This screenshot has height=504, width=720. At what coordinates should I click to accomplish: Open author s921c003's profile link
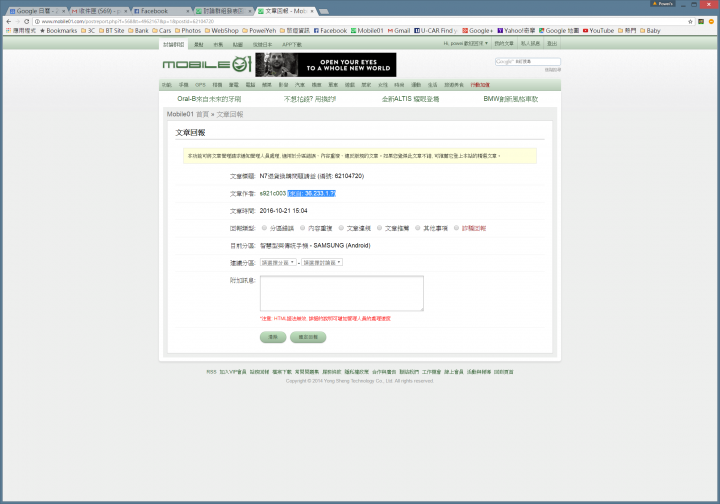273,193
